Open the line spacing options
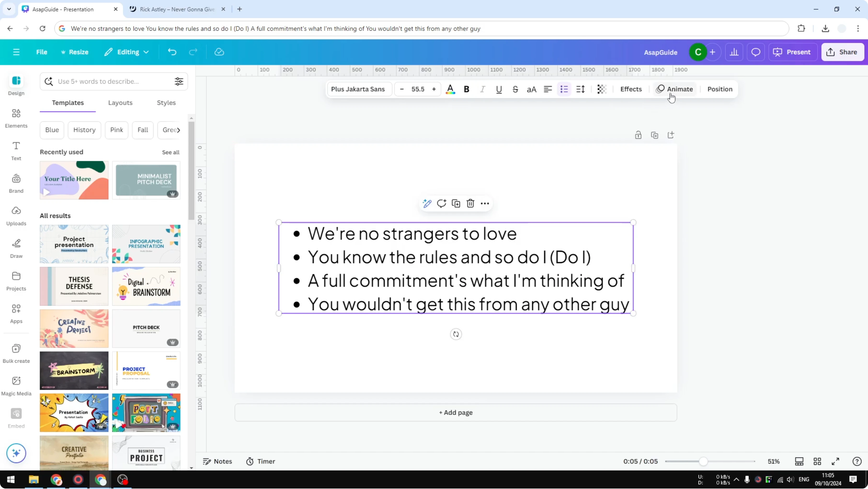The height and width of the screenshot is (489, 868). 581,89
